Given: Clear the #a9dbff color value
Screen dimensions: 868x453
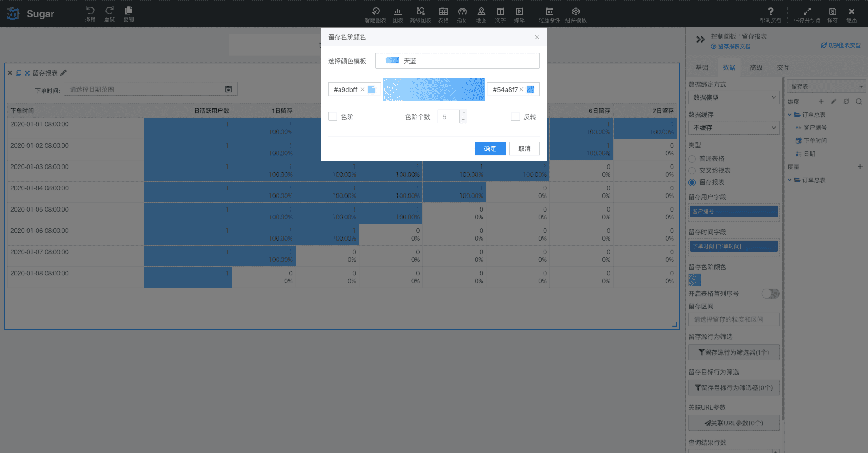Looking at the screenshot, I should click(362, 89).
